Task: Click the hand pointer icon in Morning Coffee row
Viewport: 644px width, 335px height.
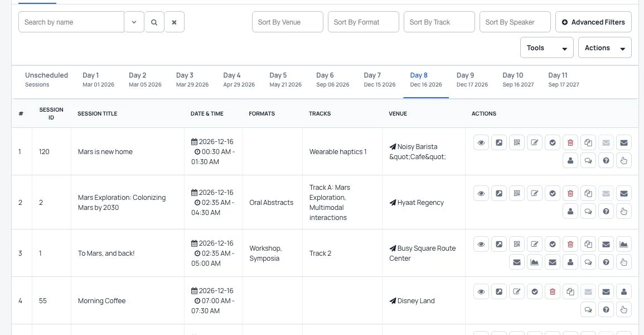Action: [623, 309]
